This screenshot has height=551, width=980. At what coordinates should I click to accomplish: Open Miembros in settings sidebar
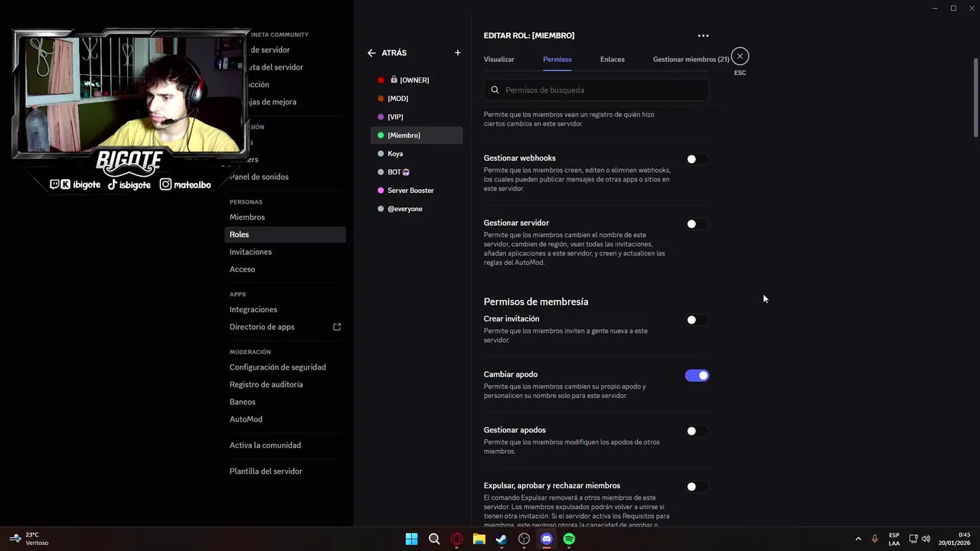click(x=285, y=217)
